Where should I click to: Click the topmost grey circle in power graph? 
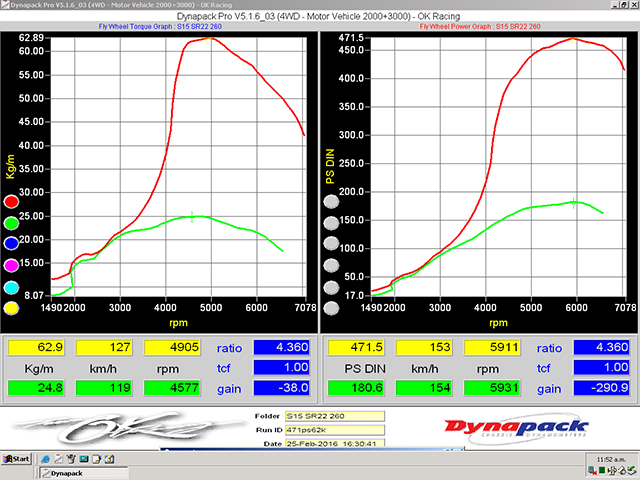click(x=331, y=202)
